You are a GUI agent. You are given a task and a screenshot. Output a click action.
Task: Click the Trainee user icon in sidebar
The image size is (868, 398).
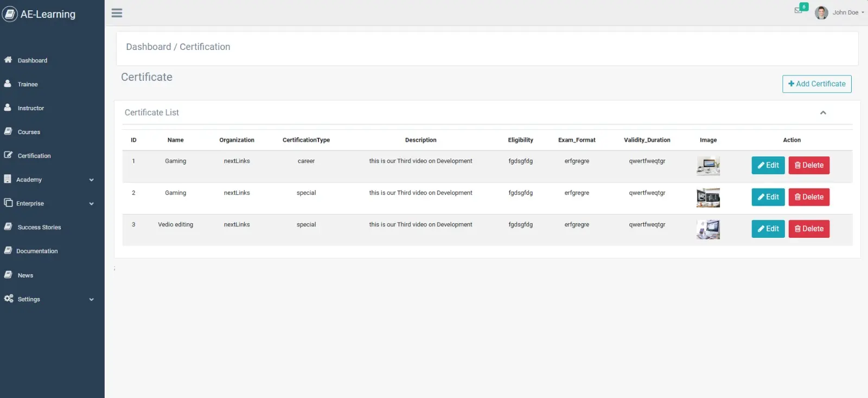tap(8, 84)
